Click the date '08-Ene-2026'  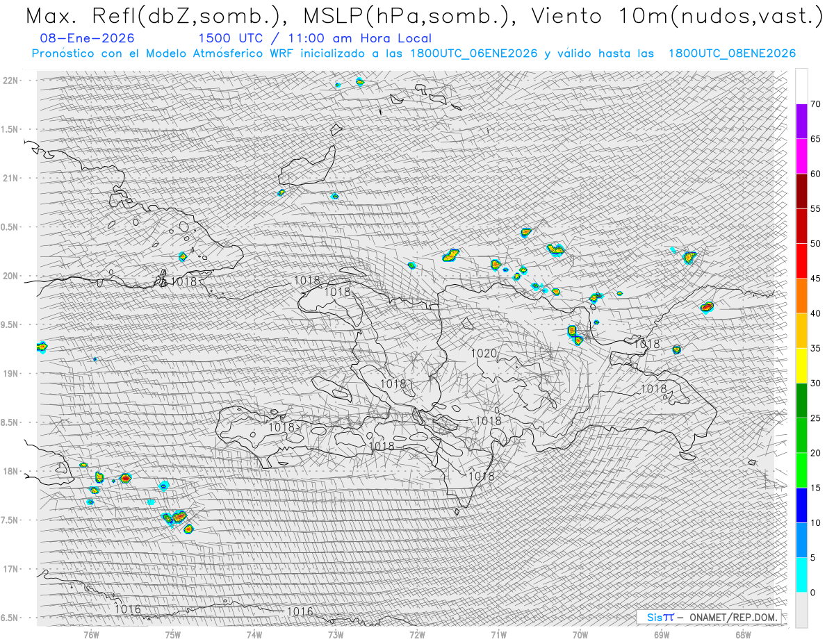(88, 38)
